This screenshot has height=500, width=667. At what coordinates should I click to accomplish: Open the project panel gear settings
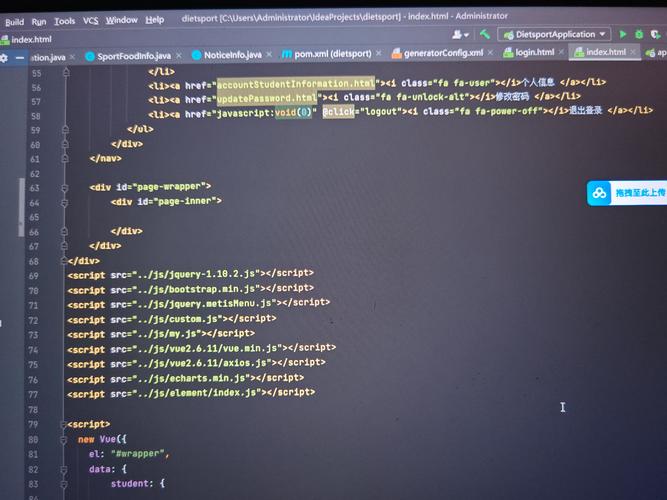pyautogui.click(x=5, y=58)
